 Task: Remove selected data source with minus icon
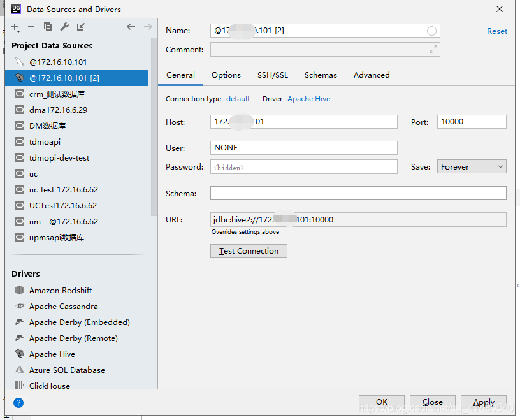click(x=31, y=27)
